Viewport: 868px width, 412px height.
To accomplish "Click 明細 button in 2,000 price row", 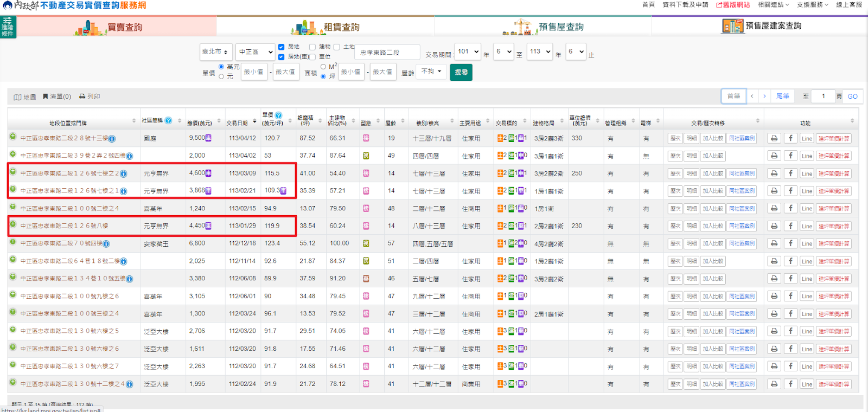I will click(692, 156).
